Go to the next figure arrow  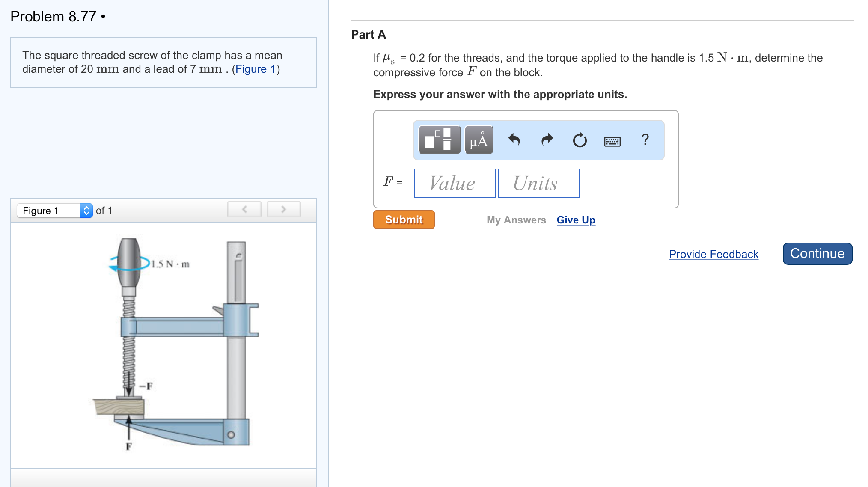283,209
